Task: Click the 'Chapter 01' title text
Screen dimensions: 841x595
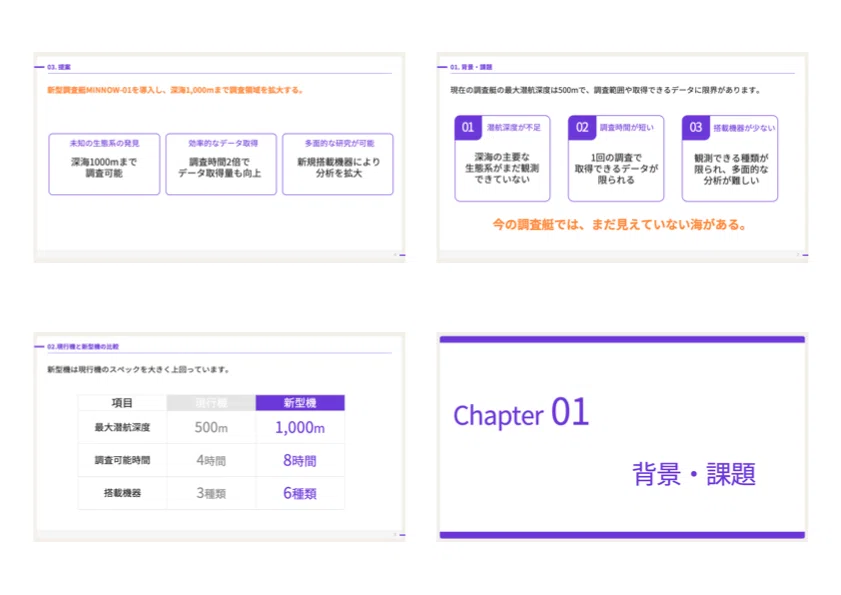Action: pos(521,414)
